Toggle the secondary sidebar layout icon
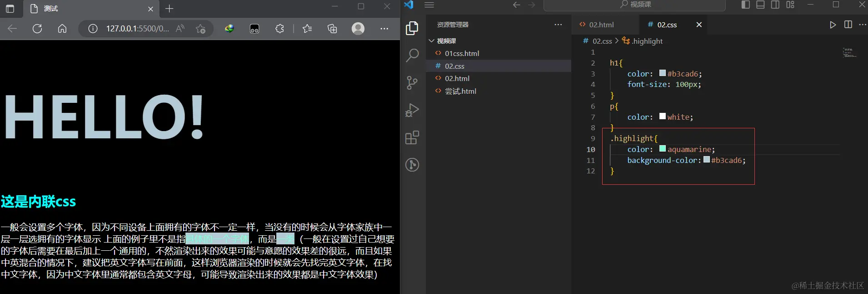 [x=776, y=5]
